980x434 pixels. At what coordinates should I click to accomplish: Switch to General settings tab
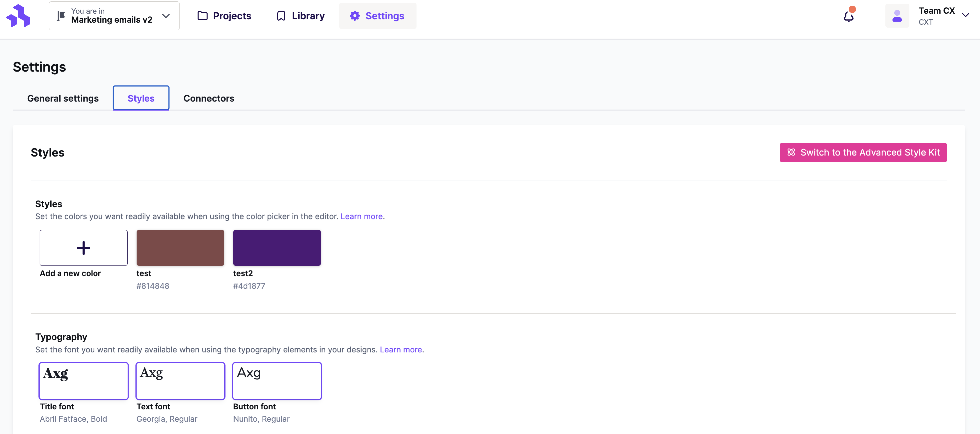(x=63, y=98)
